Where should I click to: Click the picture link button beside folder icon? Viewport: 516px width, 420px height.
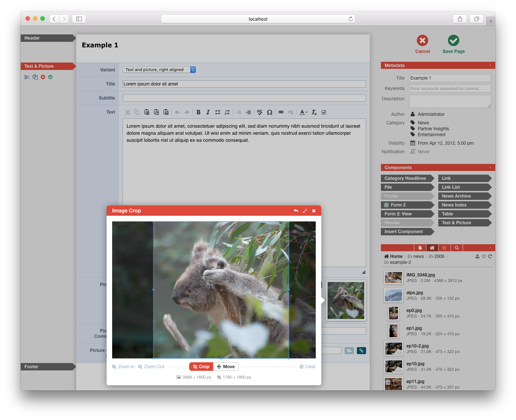tap(362, 350)
